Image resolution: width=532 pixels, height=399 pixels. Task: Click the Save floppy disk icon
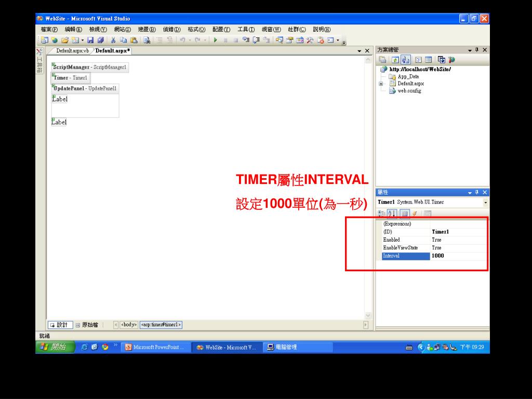(x=90, y=40)
